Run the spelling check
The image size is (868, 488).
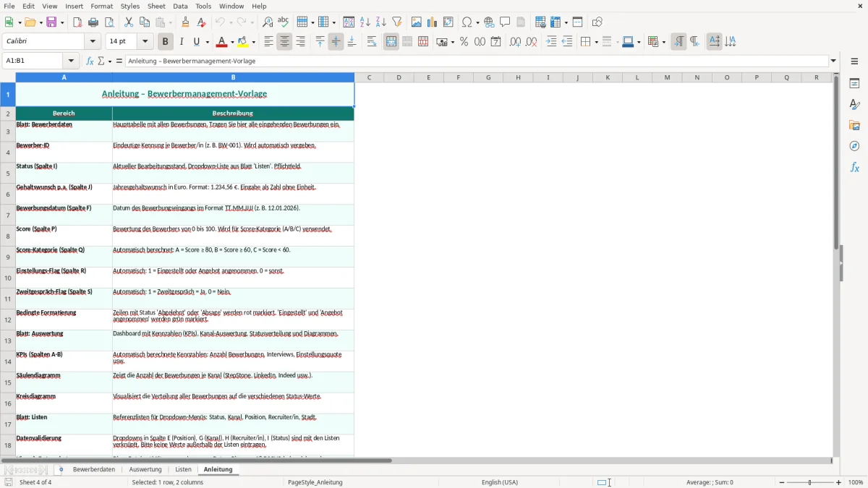(283, 22)
